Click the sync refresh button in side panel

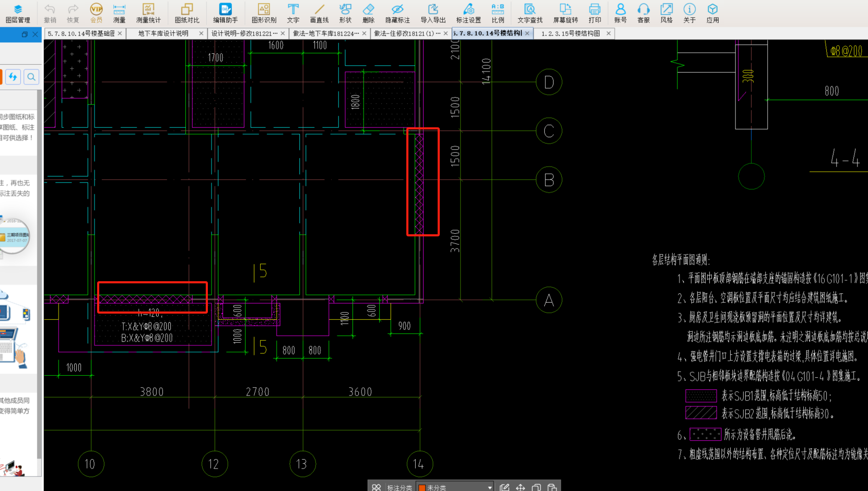coord(13,77)
